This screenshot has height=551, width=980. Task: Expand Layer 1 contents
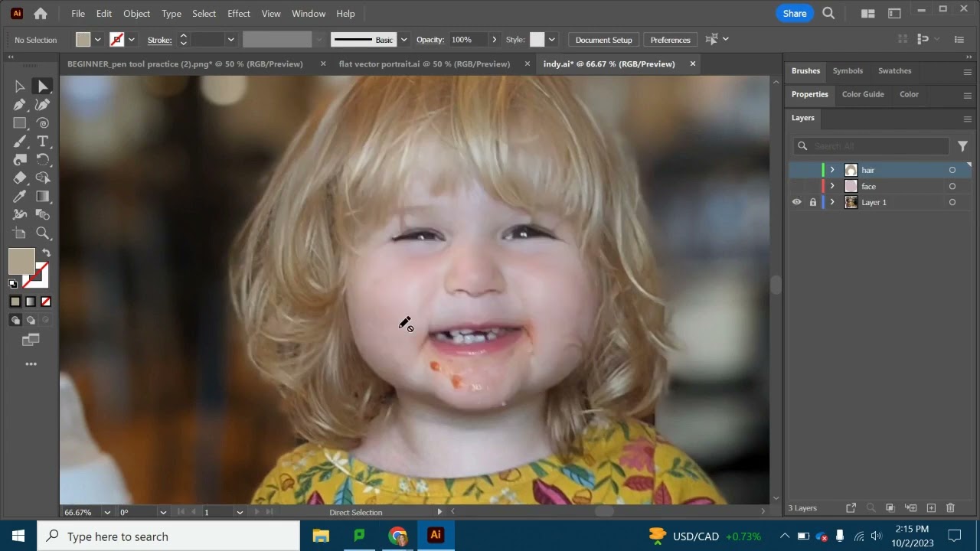[x=832, y=202]
